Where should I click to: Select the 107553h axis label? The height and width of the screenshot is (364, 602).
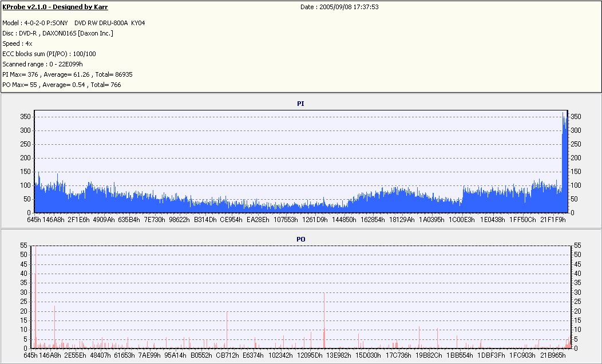coord(286,220)
